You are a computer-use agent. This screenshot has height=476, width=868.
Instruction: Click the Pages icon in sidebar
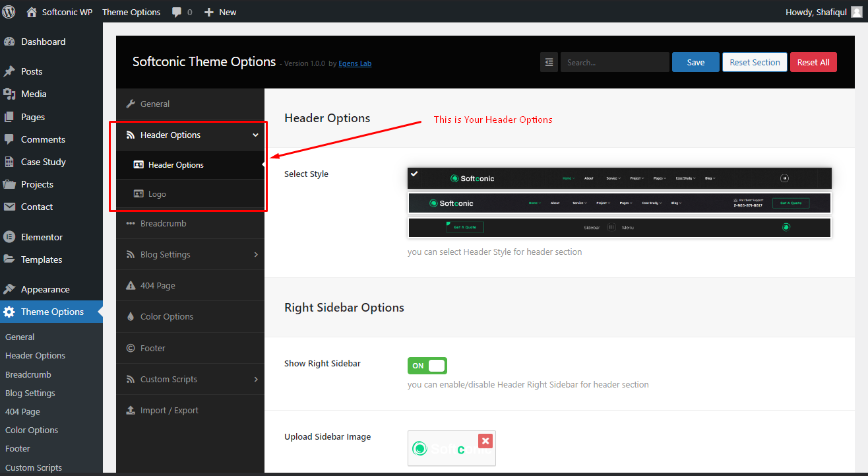[9, 117]
